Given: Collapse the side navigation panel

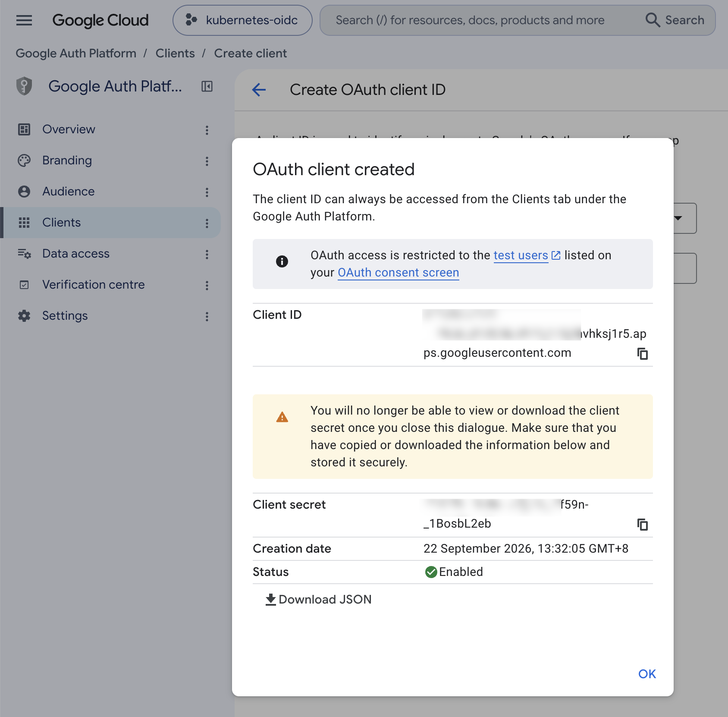Looking at the screenshot, I should click(207, 86).
